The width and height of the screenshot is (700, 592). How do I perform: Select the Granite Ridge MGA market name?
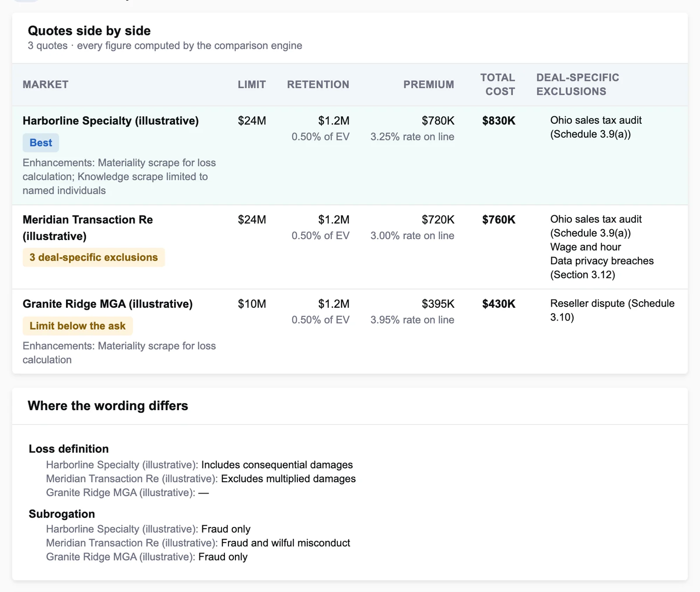pos(108,304)
